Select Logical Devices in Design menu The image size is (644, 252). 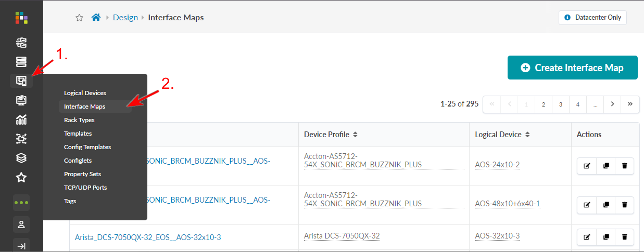(85, 93)
